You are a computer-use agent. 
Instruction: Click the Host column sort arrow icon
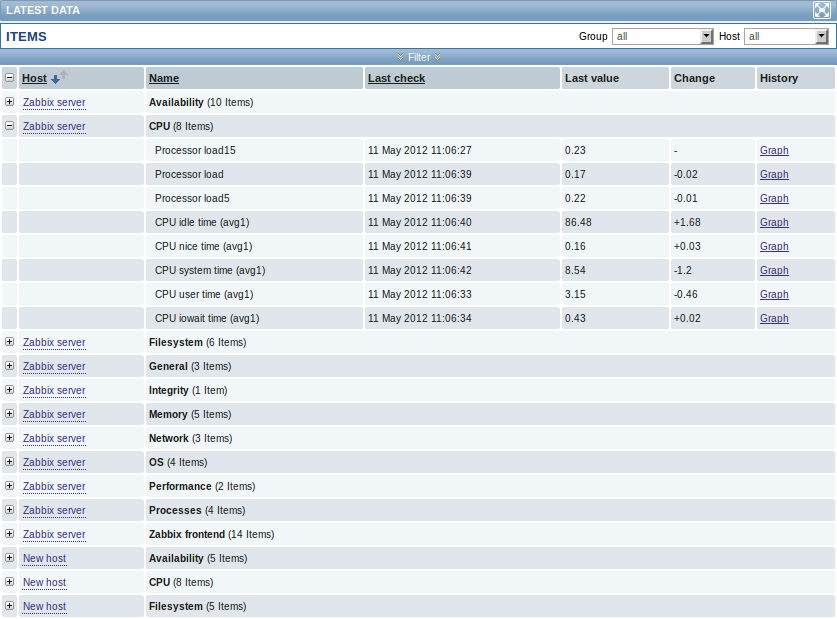[x=59, y=77]
